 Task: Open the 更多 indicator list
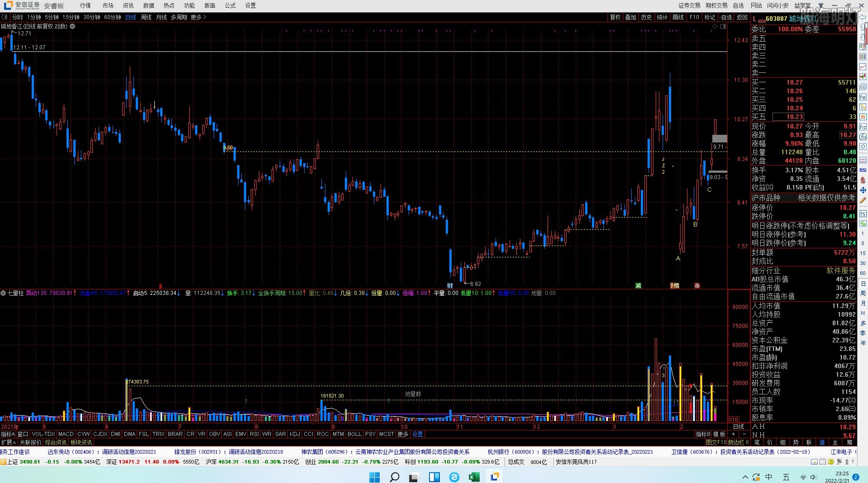[x=403, y=434]
